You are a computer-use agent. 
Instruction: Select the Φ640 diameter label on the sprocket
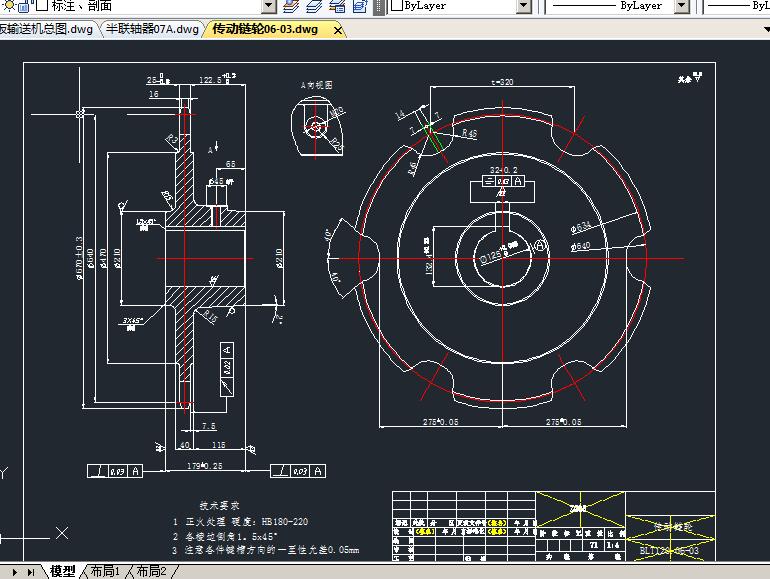pyautogui.click(x=581, y=246)
